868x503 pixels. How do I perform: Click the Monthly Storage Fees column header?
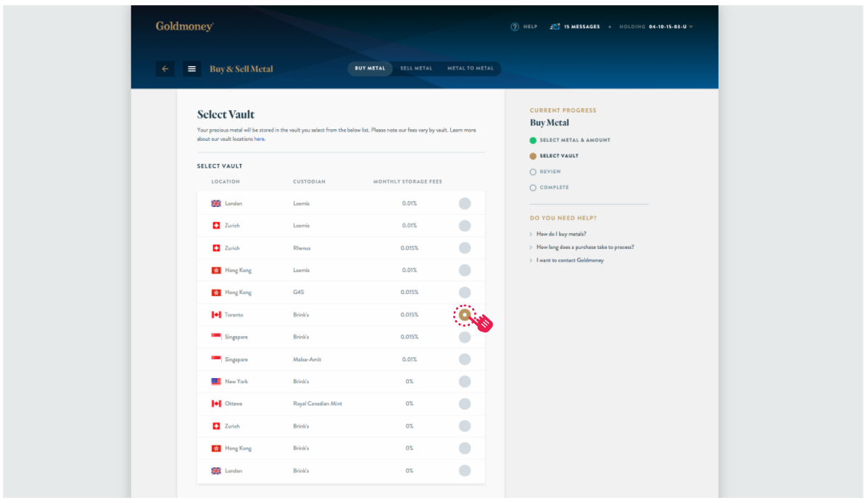click(x=408, y=181)
